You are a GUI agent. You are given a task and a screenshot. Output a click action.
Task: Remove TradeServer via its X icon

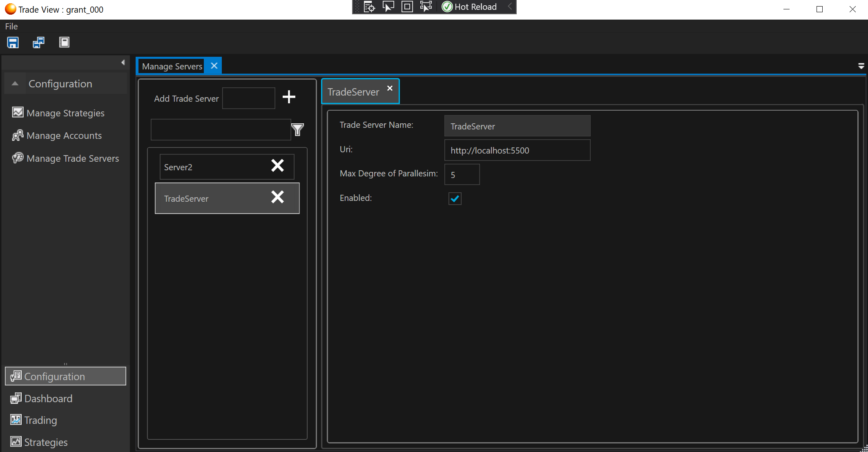(277, 197)
